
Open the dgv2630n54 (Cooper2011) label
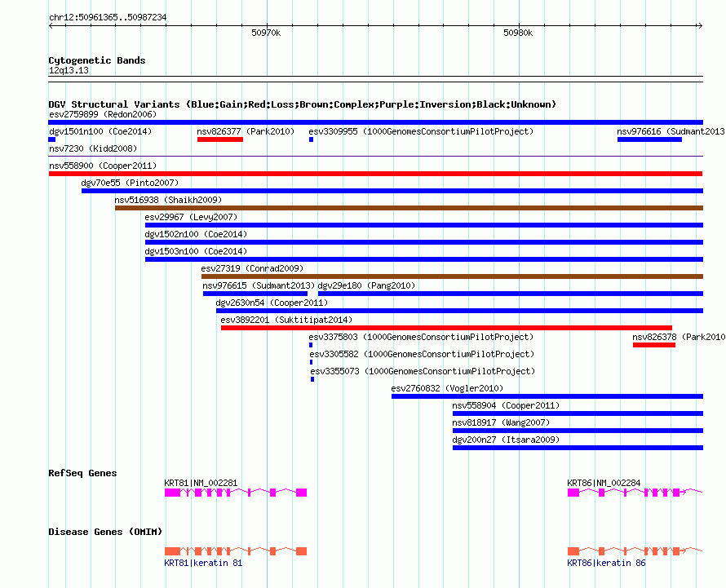(272, 303)
